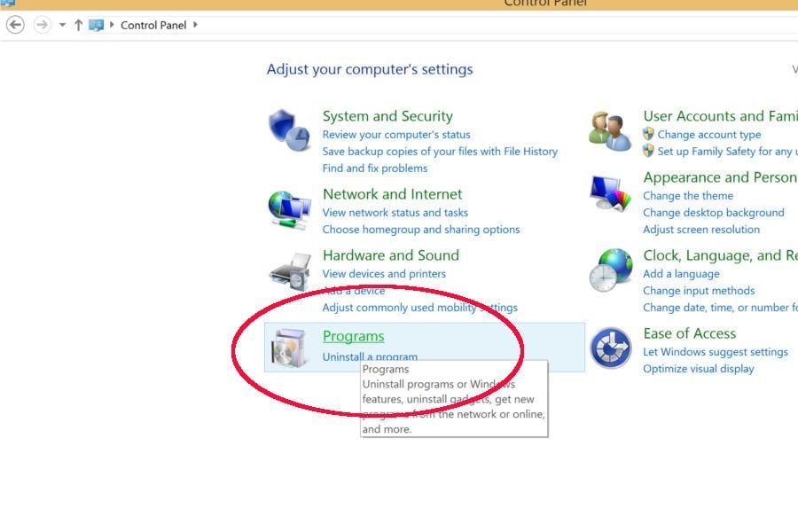The height and width of the screenshot is (532, 798).
Task: Expand the chevron before Control Panel breadcrumb
Action: click(x=112, y=25)
